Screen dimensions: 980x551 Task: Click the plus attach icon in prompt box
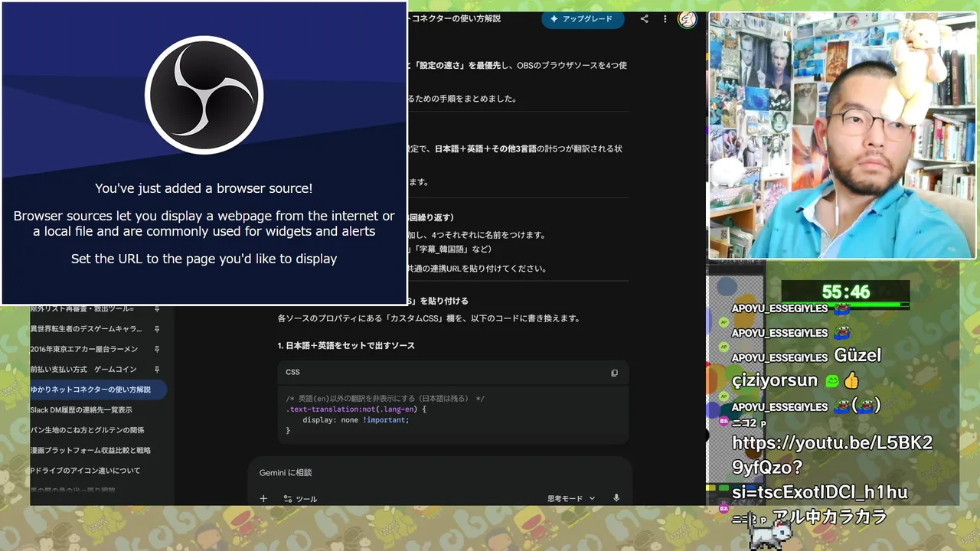263,498
